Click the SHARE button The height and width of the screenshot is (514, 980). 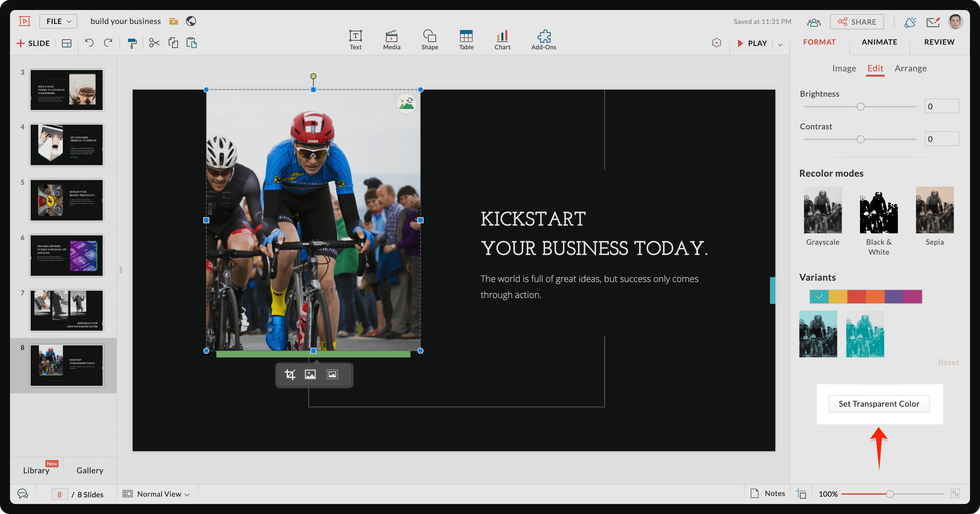point(857,22)
